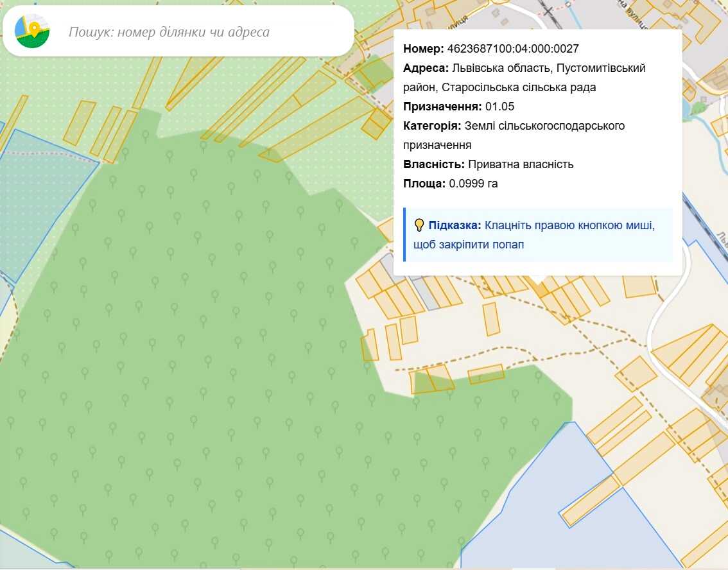Click the area value '0.0999 га'
Image resolution: width=728 pixels, height=570 pixels.
[x=473, y=184]
